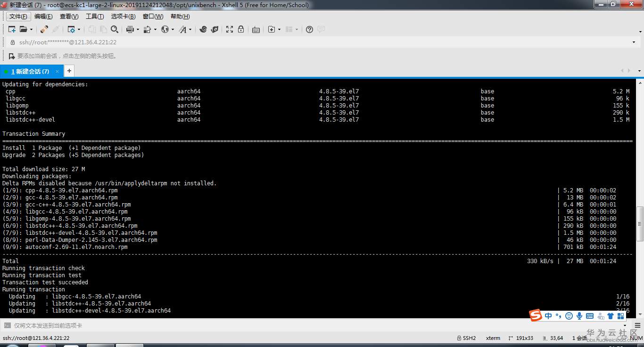
Task: Open the 窗口(W) menu
Action: (x=153, y=17)
